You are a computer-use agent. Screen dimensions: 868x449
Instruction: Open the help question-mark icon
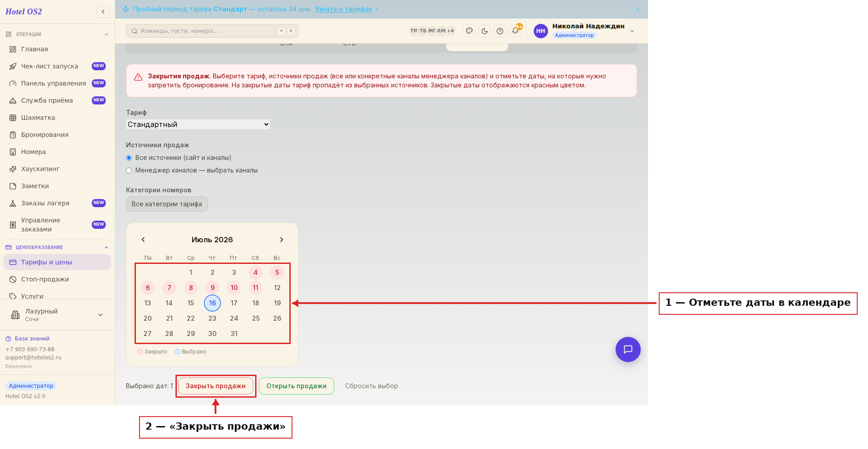coord(500,31)
